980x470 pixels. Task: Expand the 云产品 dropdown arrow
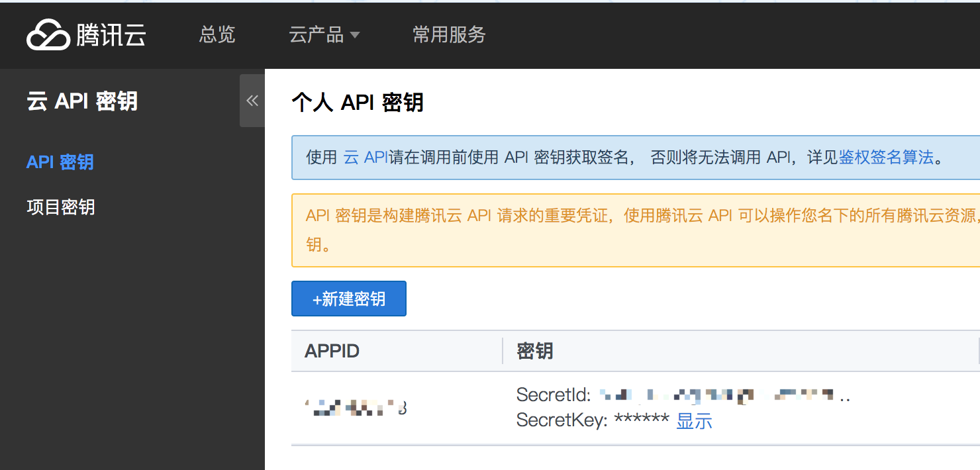[x=354, y=35]
